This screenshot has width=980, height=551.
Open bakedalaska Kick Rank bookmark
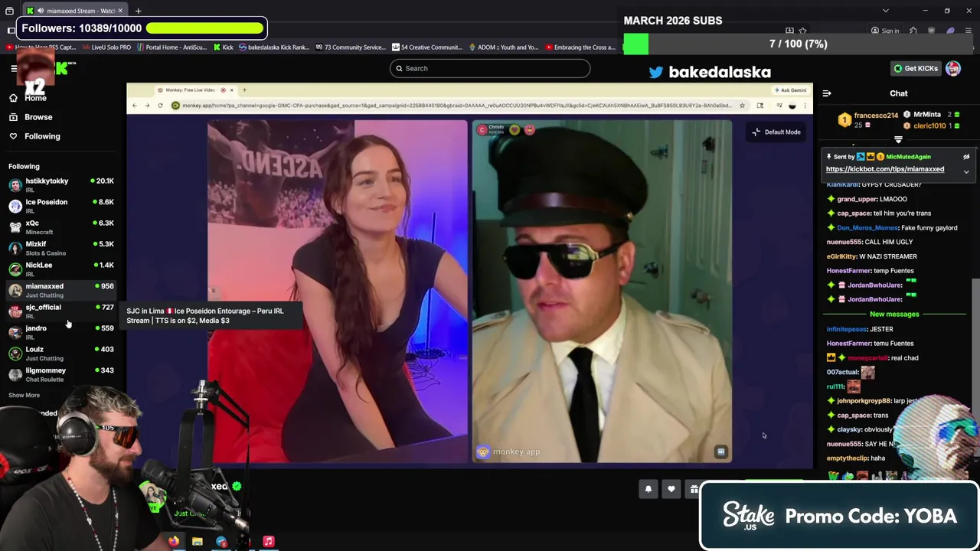pos(273,47)
